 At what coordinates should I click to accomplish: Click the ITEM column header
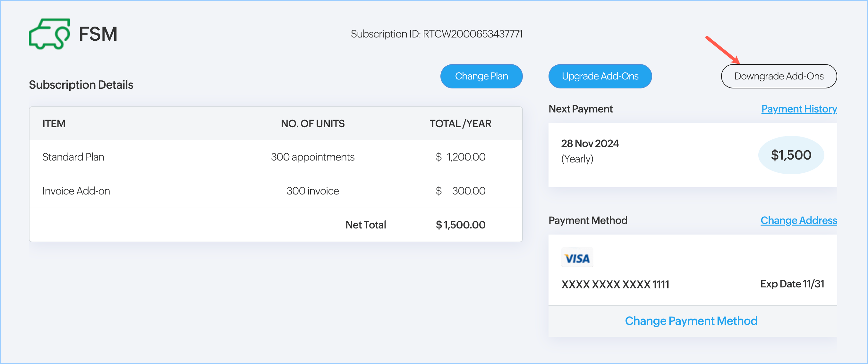(x=54, y=124)
